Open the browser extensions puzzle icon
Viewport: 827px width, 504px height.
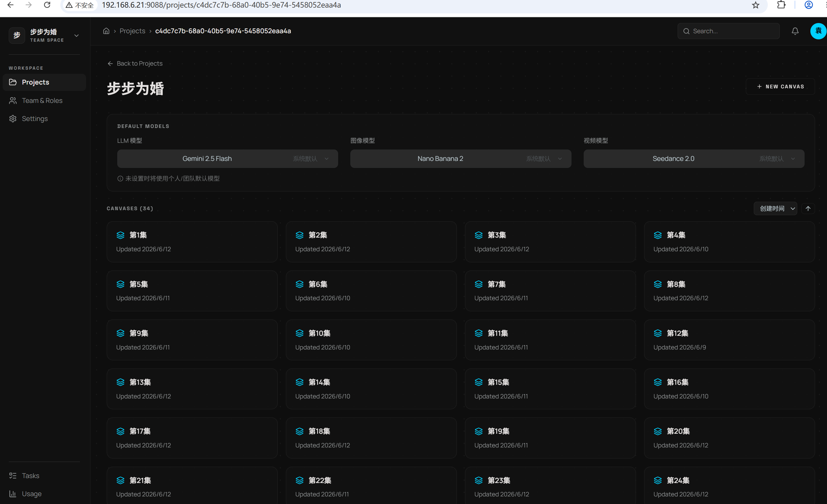[x=781, y=5]
